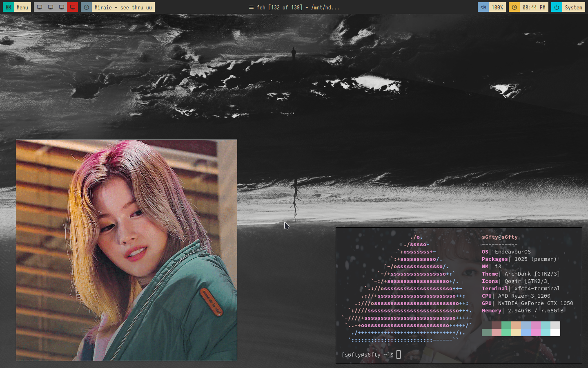Viewport: 588px width, 368px height.
Task: Click the light yellow swatch in neofetch palette
Action: (516, 332)
